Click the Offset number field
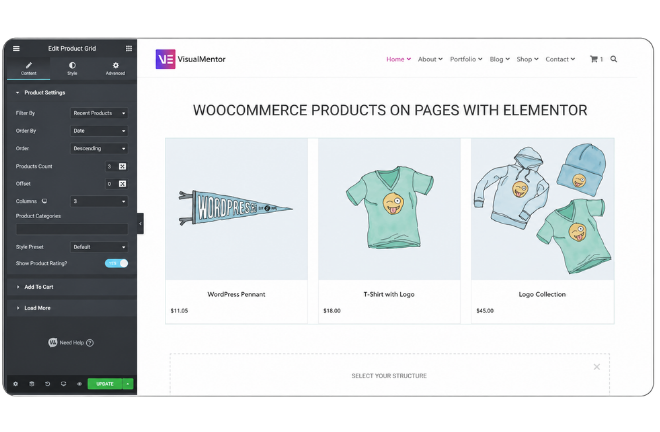The width and height of the screenshot is (660, 432). [x=111, y=184]
